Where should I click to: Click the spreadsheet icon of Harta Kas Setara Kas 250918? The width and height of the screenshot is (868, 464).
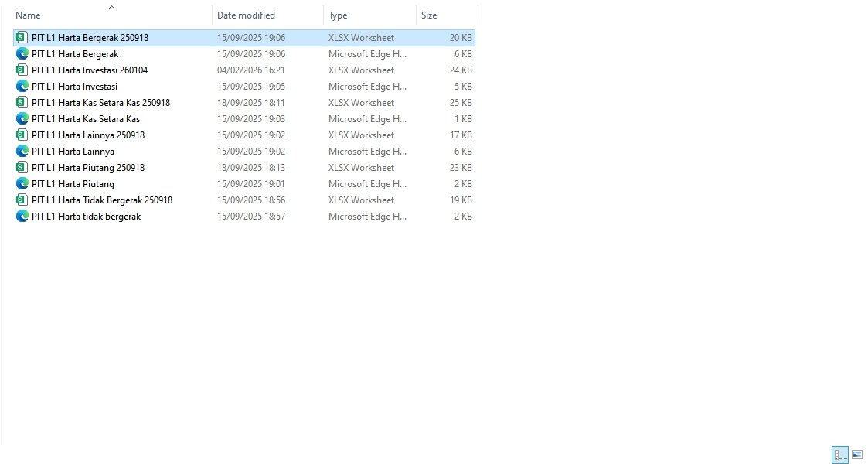click(x=22, y=103)
